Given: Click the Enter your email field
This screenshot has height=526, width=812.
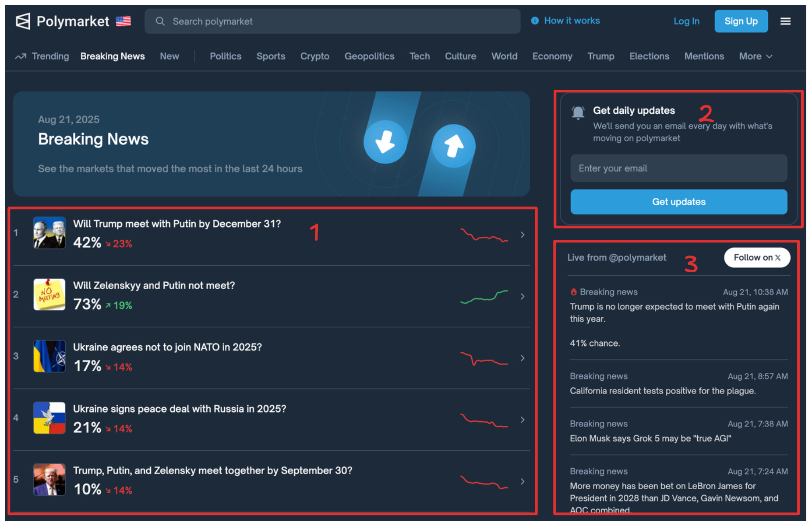Looking at the screenshot, I should [679, 168].
